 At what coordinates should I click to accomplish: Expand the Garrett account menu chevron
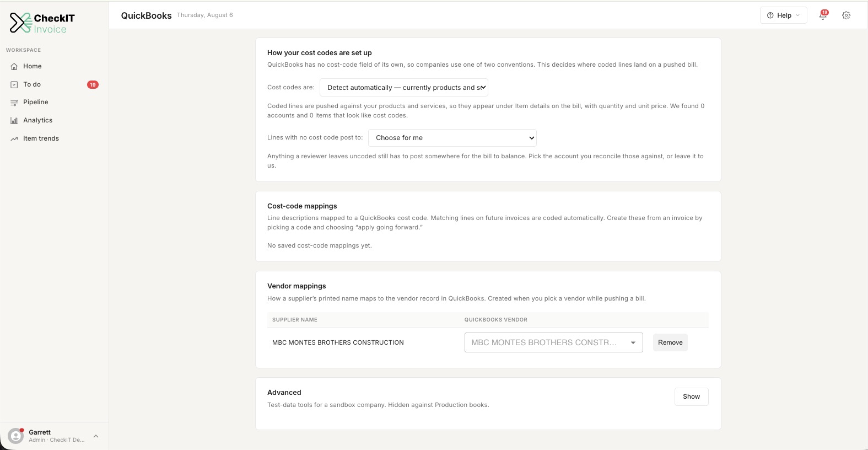[96, 436]
